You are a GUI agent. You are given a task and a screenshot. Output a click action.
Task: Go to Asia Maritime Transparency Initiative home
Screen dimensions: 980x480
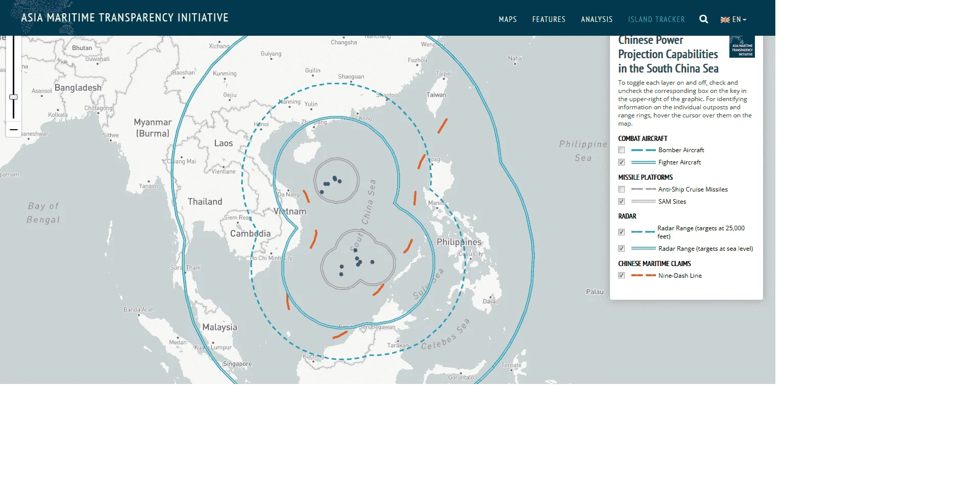(125, 18)
